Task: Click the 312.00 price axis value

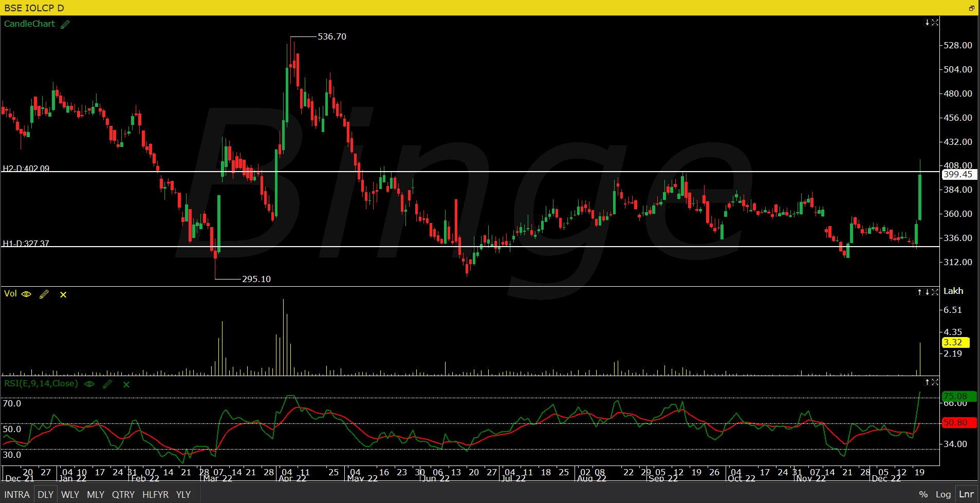Action: [x=958, y=262]
